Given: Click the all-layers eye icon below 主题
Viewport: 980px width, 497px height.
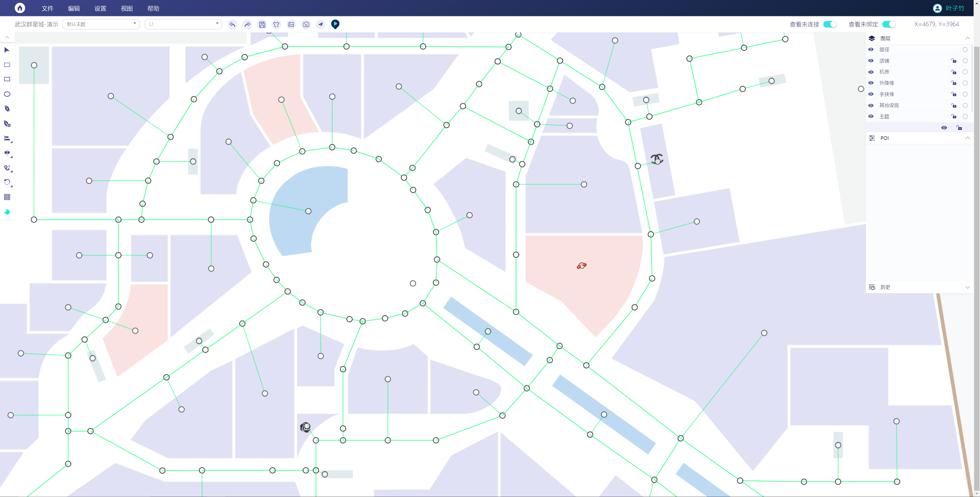Looking at the screenshot, I should 944,128.
